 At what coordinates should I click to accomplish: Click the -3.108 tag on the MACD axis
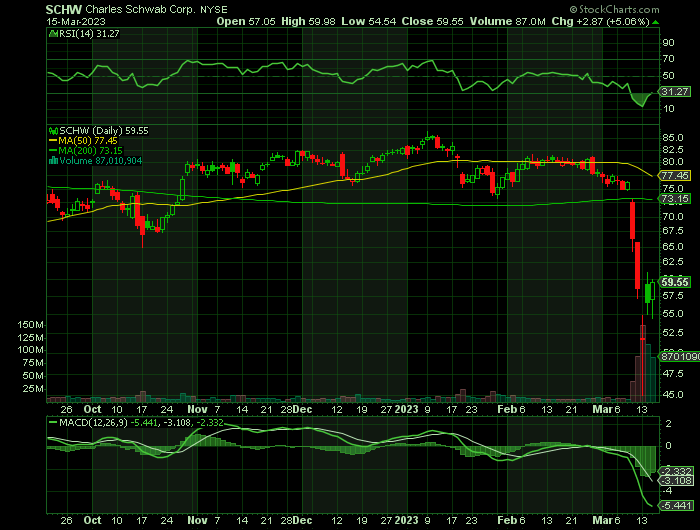[677, 480]
